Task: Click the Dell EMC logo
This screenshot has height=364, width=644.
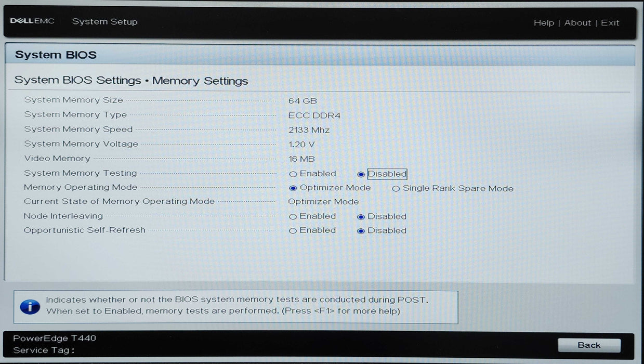Action: pyautogui.click(x=32, y=21)
